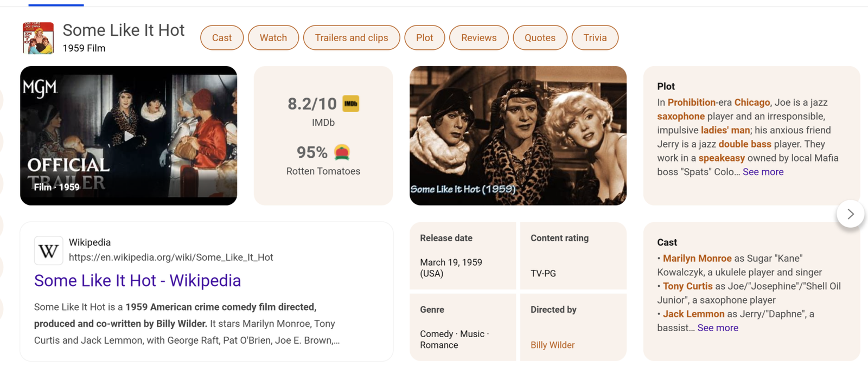Click the Some Like It Hot poster icon
This screenshot has height=367, width=868.
click(x=38, y=38)
